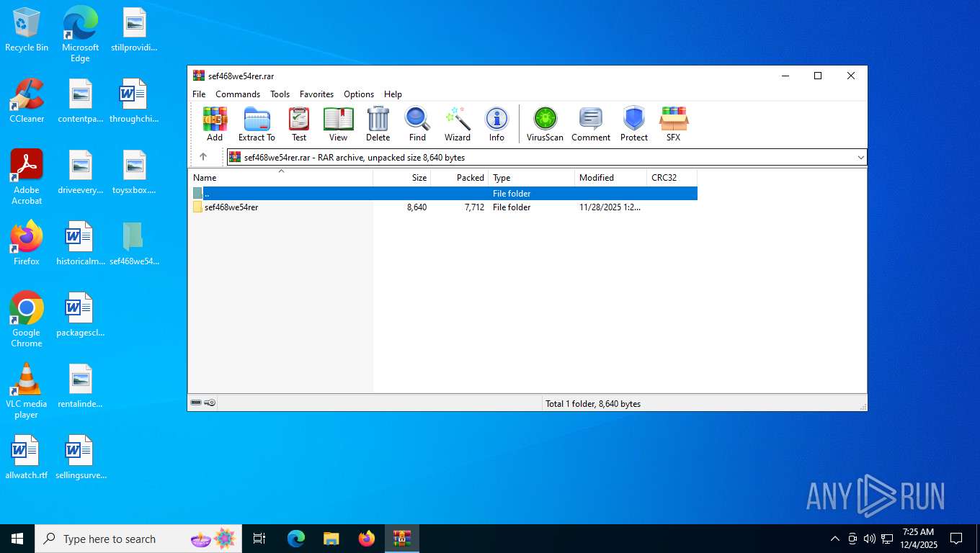Select the Adobe Acrobat desktop shortcut

(27, 177)
